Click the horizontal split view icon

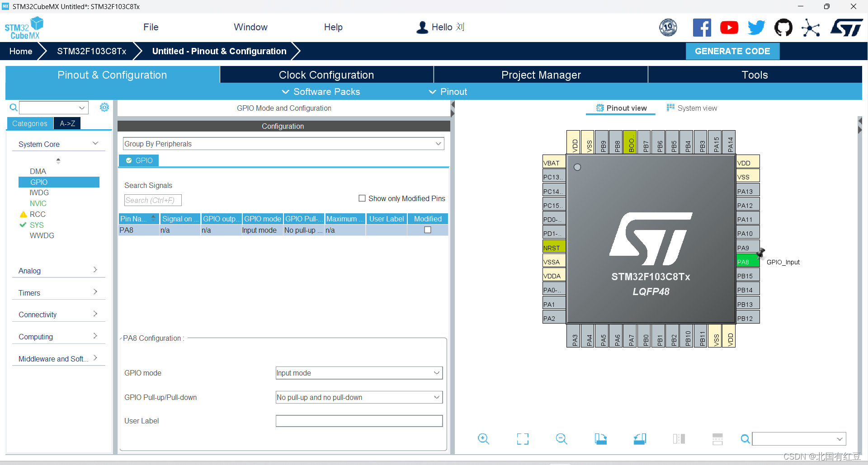point(717,439)
